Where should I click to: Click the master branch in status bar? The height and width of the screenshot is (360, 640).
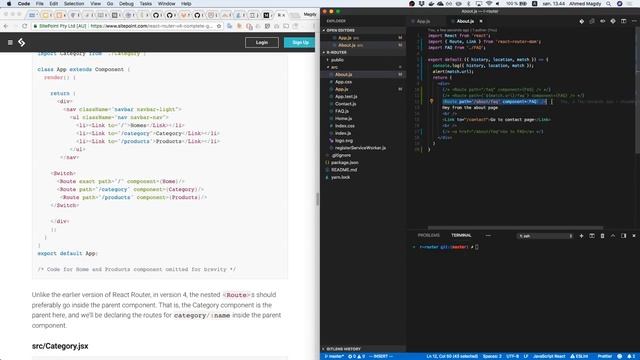pos(334,356)
